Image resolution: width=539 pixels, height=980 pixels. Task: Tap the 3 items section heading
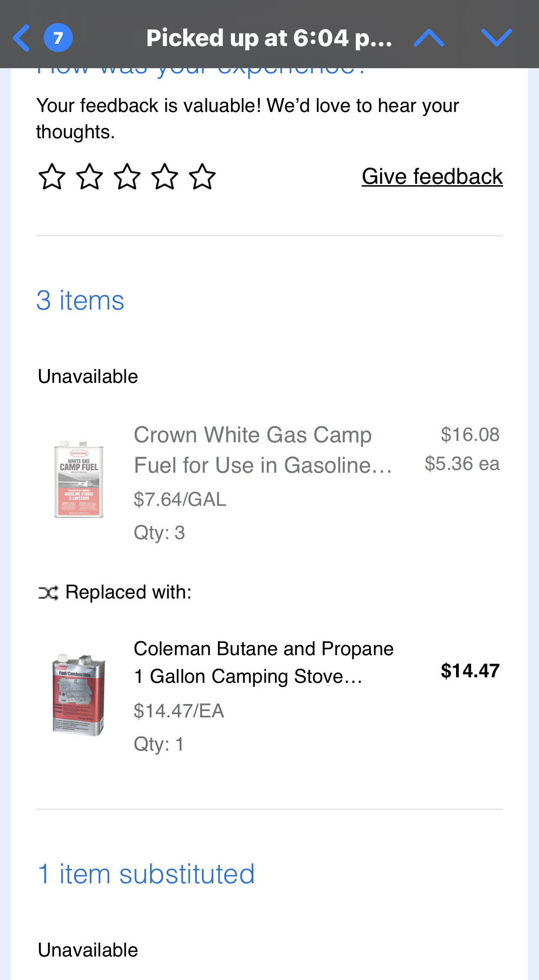tap(80, 300)
